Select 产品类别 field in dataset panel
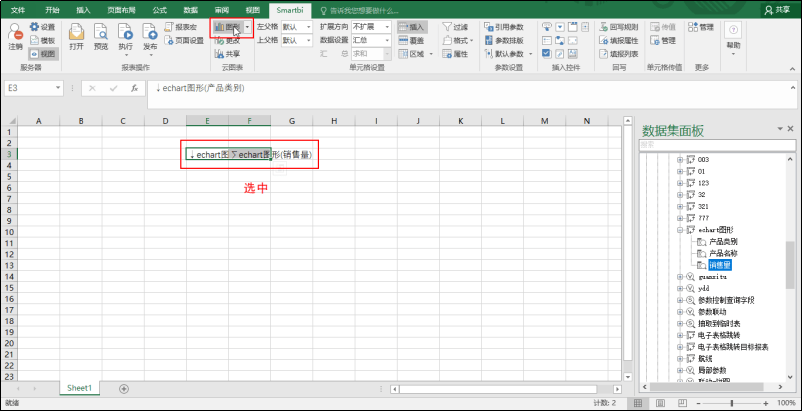Image resolution: width=802 pixels, height=411 pixels. (x=723, y=242)
